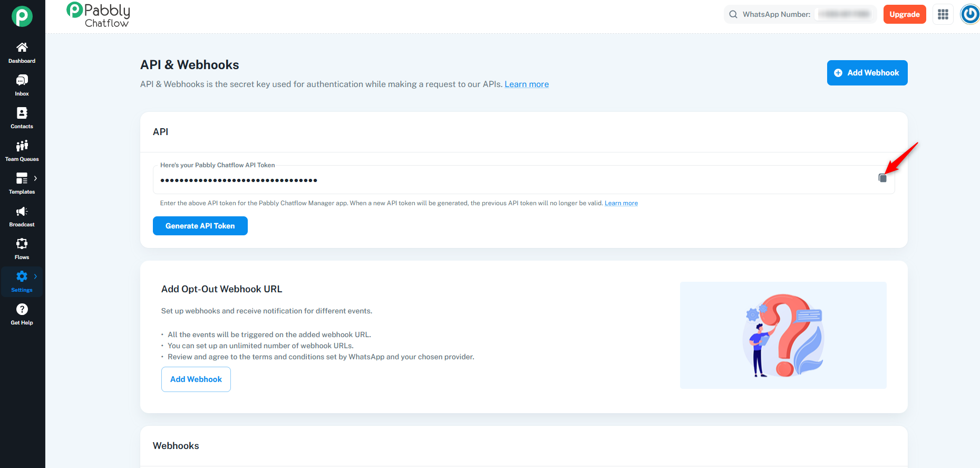Click the WhatsApp Number field
Image resolution: width=980 pixels, height=468 pixels.
click(x=801, y=14)
